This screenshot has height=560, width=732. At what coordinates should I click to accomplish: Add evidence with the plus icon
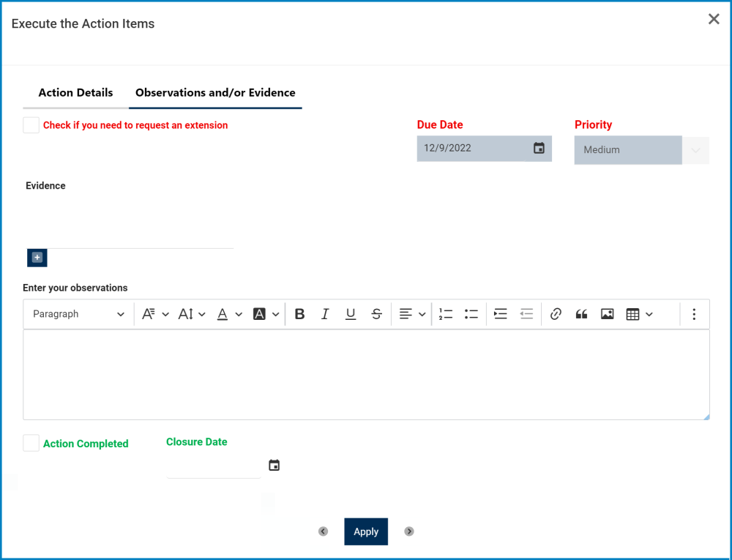click(37, 258)
